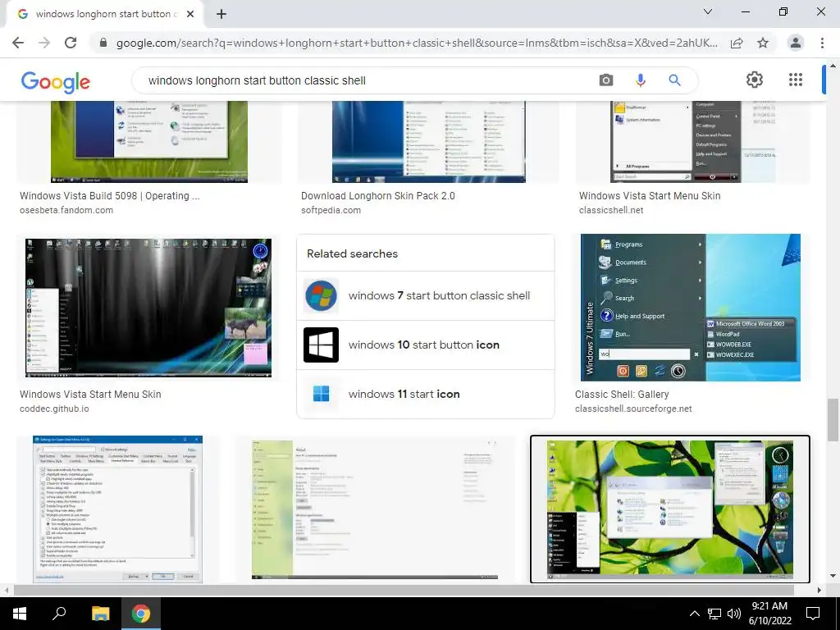Image resolution: width=840 pixels, height=630 pixels.
Task: Select related search windows 11 start icon
Action: coord(426,394)
